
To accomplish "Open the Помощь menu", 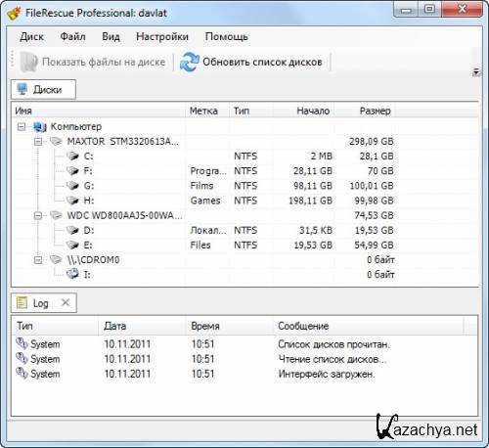I will pos(227,36).
